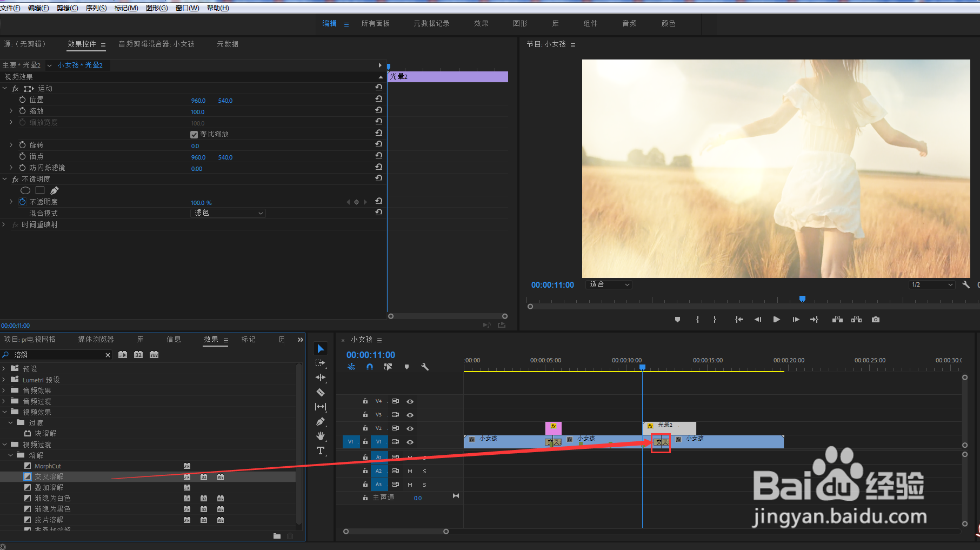Viewport: 980px width, 550px height.
Task: Click the Lift button in Program Monitor
Action: click(837, 320)
